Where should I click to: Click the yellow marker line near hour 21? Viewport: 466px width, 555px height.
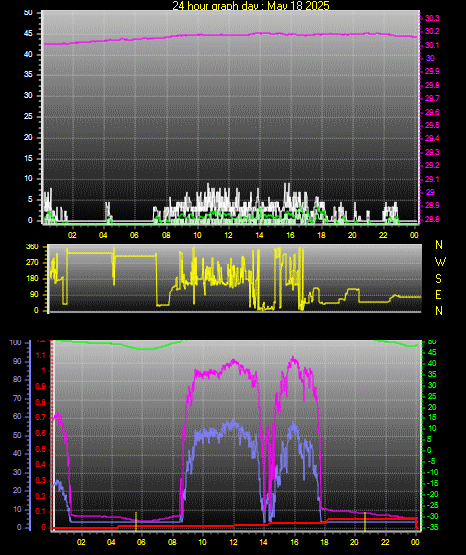pyautogui.click(x=365, y=521)
